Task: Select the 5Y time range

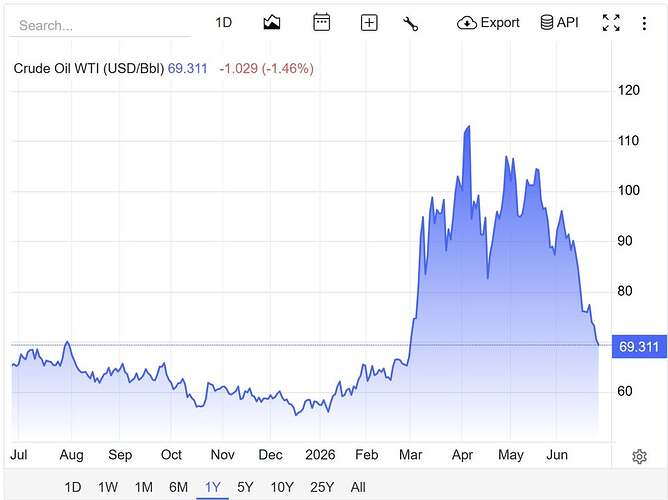Action: (x=245, y=487)
